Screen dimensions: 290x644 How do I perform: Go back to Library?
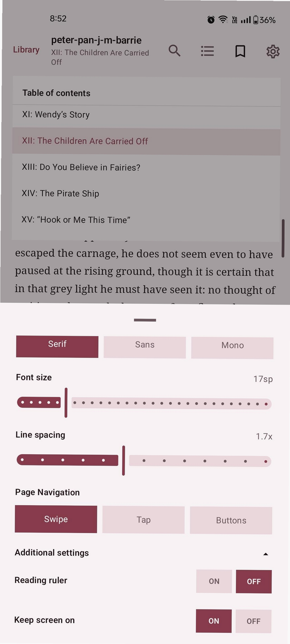point(26,50)
